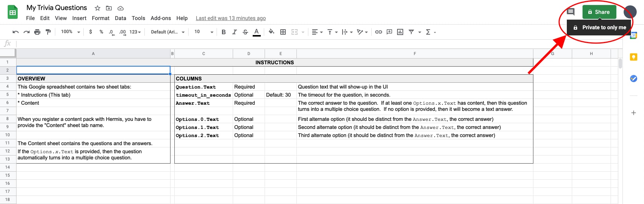644x204 pixels.
Task: Increase decimal places
Action: click(x=123, y=32)
